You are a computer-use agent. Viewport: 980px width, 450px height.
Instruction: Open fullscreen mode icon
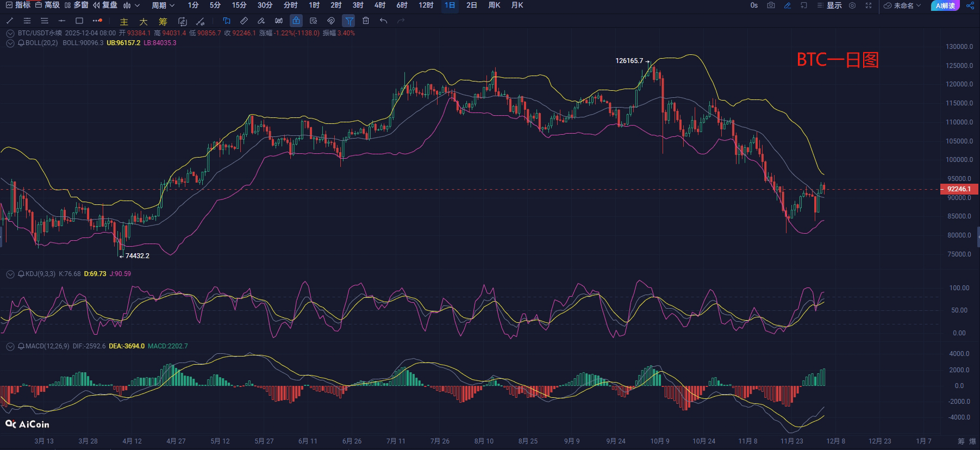(869, 5)
